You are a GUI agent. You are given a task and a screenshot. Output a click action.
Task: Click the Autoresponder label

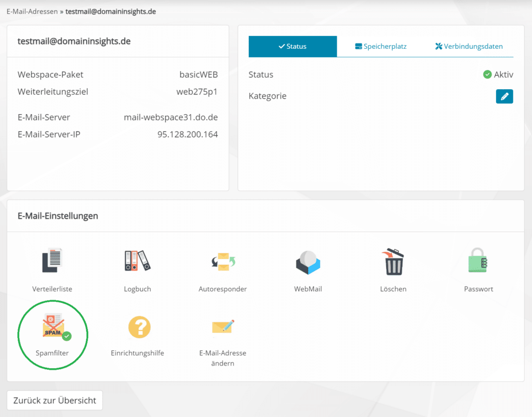pos(222,289)
